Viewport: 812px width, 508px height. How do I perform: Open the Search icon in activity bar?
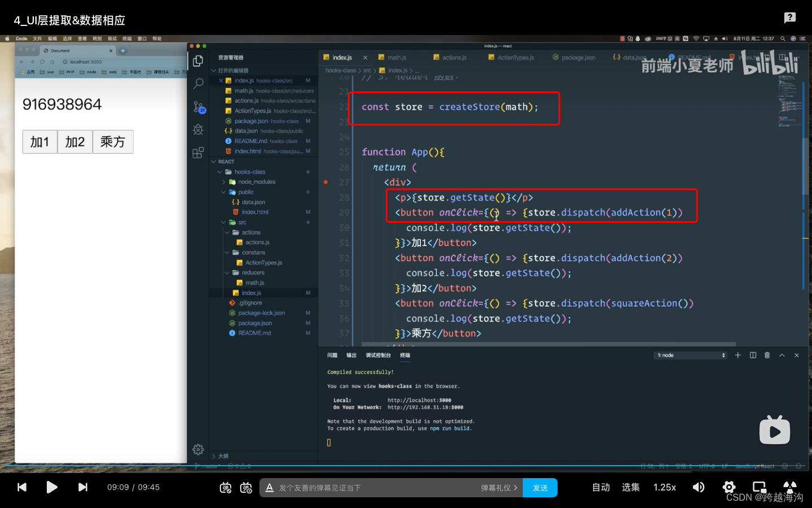198,84
